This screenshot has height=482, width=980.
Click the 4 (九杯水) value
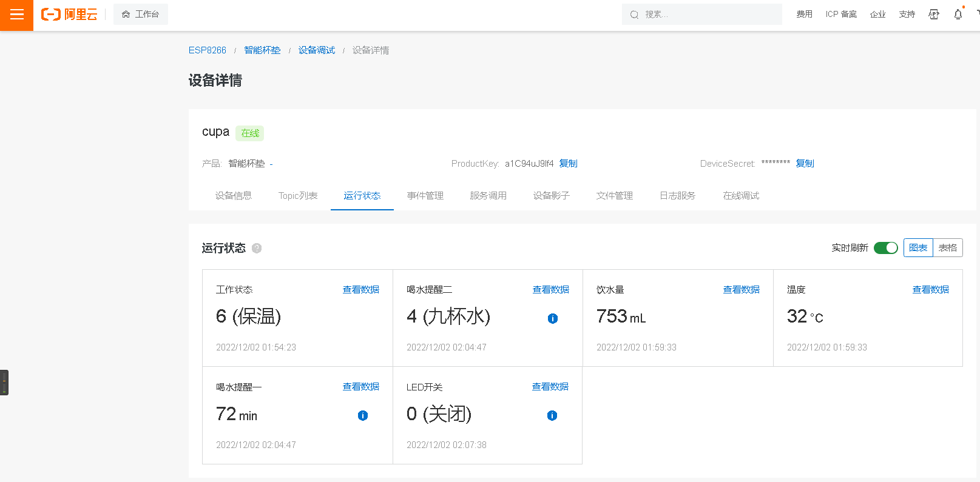pos(448,316)
